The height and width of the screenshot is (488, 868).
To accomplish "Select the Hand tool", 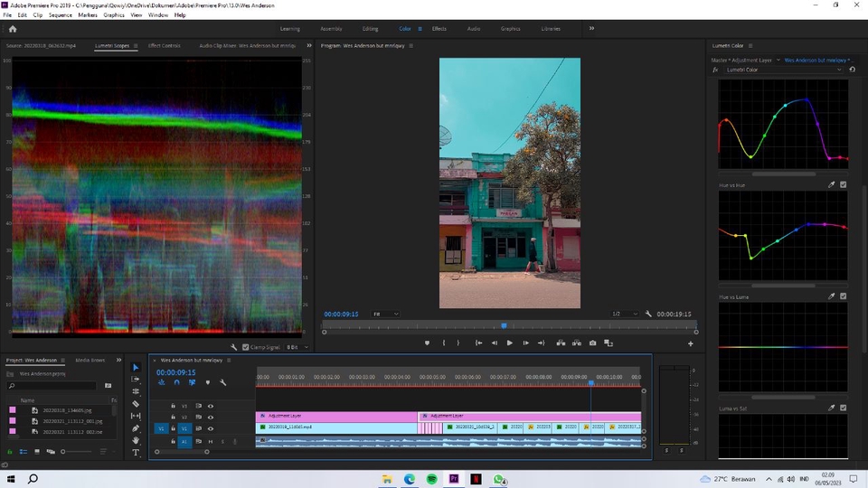I will click(x=136, y=440).
